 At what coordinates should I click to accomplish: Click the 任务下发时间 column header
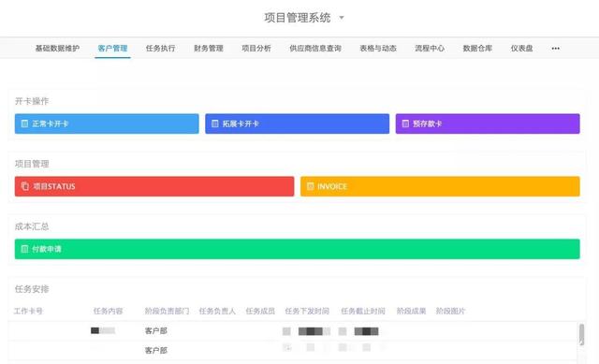click(307, 311)
